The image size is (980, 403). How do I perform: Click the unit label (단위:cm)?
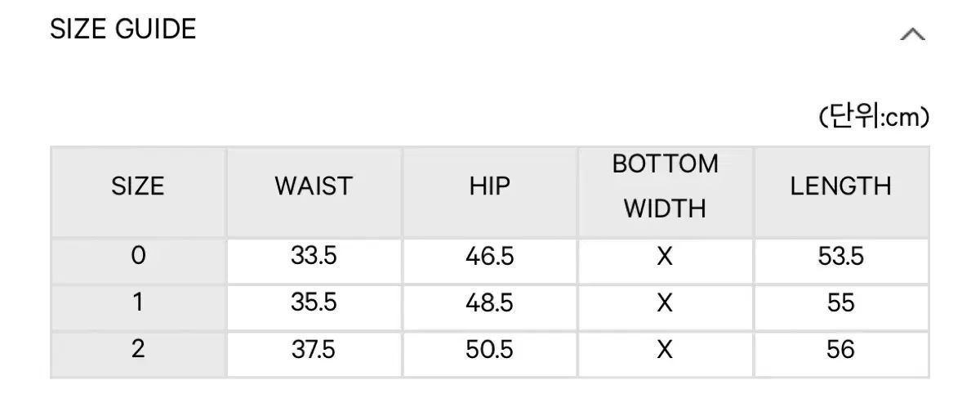click(874, 118)
